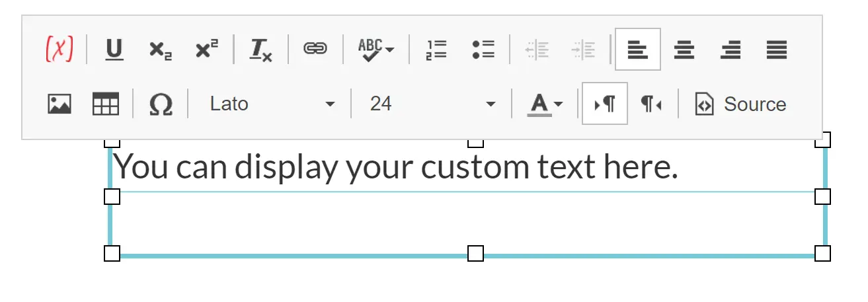Open the spell check dropdown
868x302 pixels.
pos(375,50)
